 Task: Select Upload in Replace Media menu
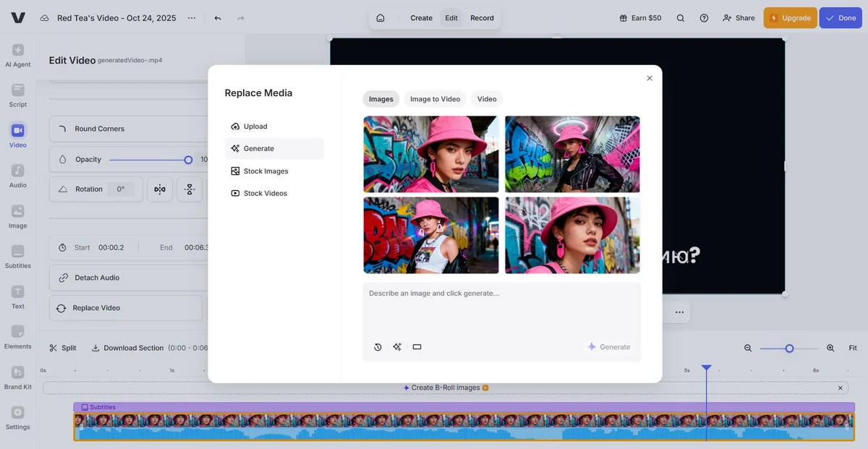[255, 127]
